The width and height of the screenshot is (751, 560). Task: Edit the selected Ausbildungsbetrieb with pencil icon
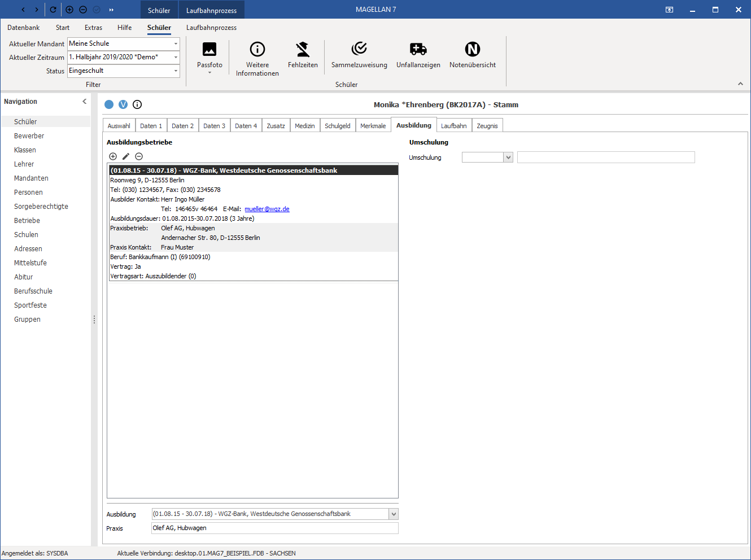(126, 156)
